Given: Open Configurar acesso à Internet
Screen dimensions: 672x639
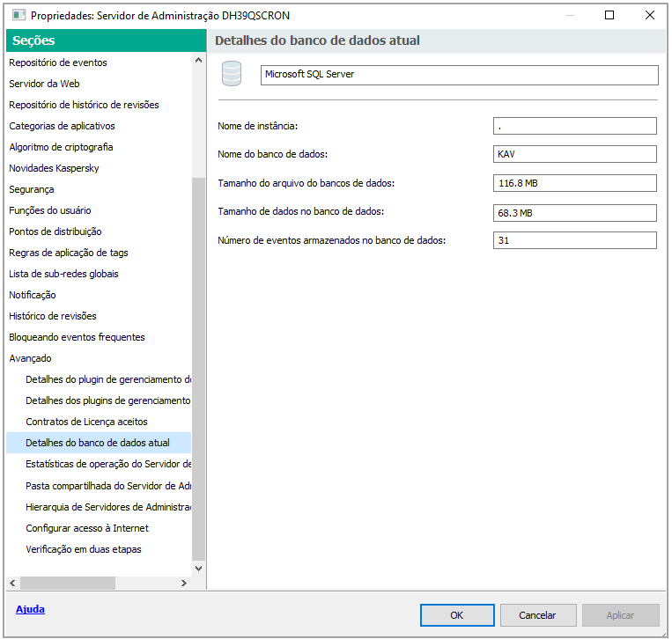Looking at the screenshot, I should (x=87, y=528).
